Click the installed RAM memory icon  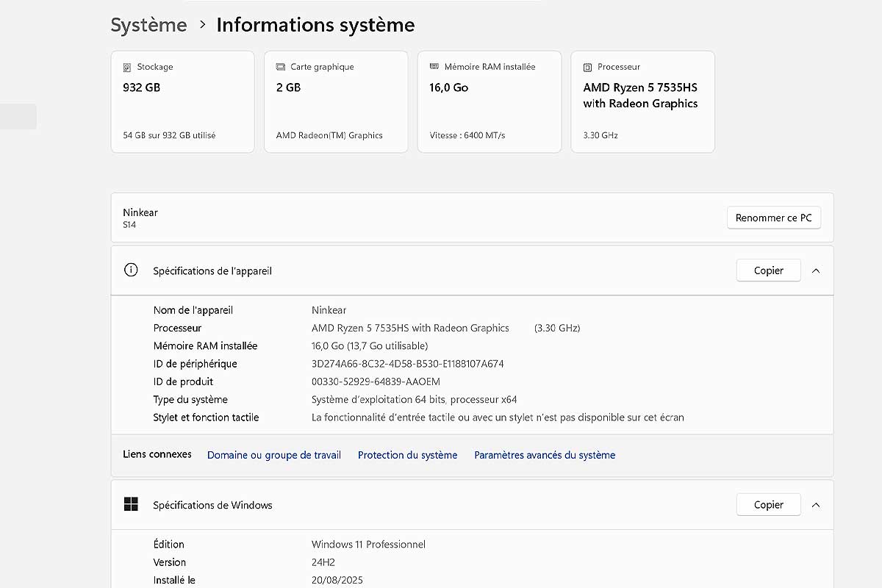click(x=434, y=66)
